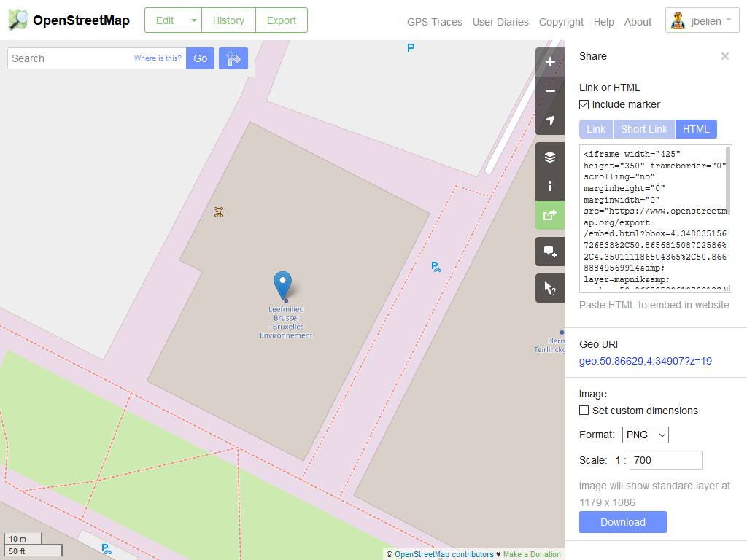Image resolution: width=747 pixels, height=560 pixels.
Task: Open the map Layers panel
Action: click(550, 157)
